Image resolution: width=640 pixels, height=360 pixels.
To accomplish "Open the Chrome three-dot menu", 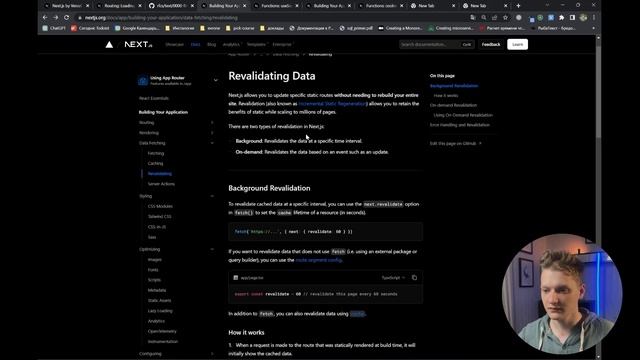I will [x=594, y=18].
